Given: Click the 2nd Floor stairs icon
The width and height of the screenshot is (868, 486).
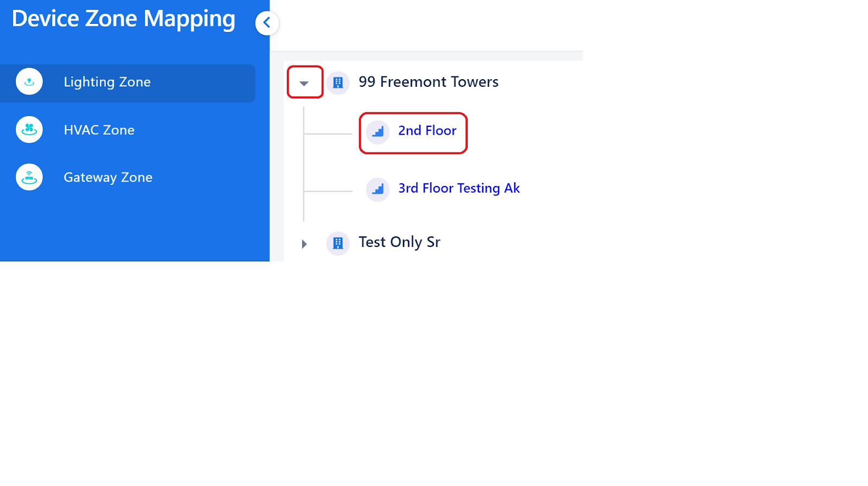Looking at the screenshot, I should pos(378,132).
